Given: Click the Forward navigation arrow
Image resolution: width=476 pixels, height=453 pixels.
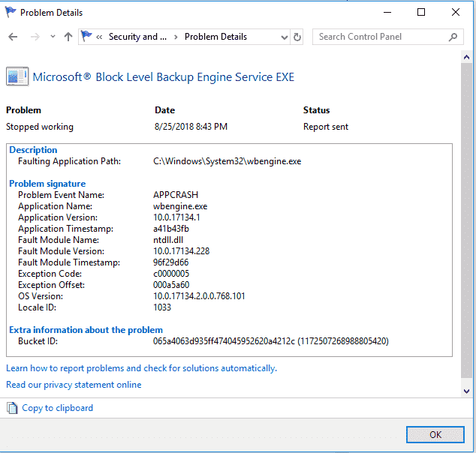Looking at the screenshot, I should [x=35, y=37].
